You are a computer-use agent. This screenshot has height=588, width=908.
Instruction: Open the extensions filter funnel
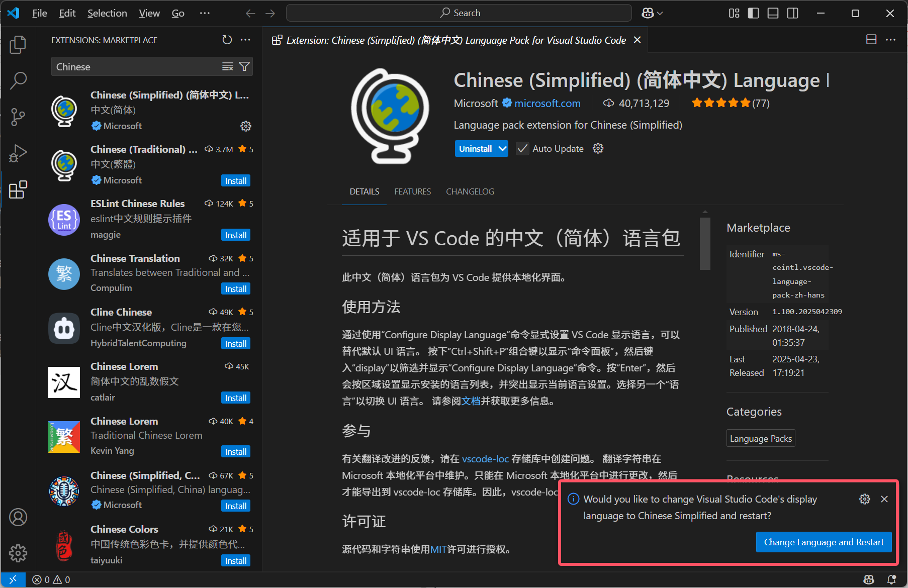244,67
